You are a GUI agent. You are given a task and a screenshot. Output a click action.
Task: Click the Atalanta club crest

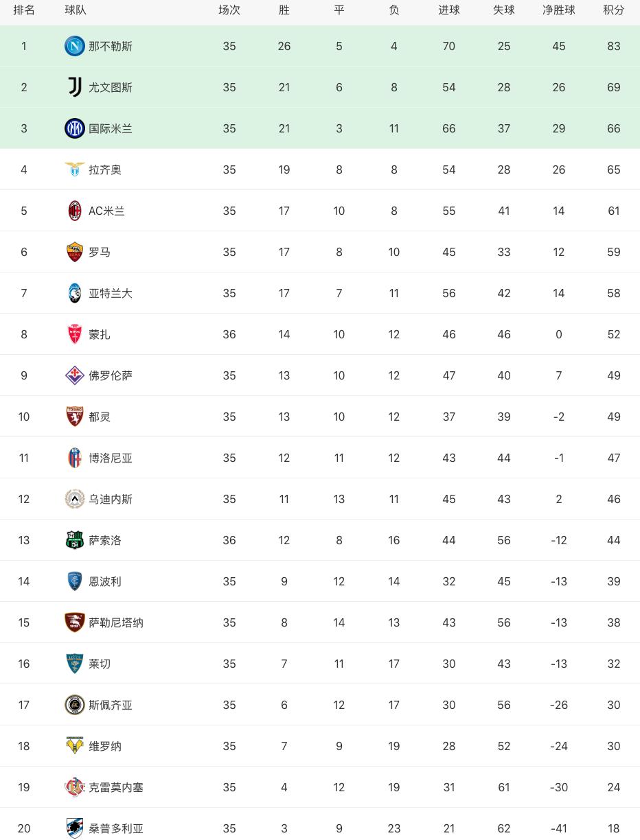[x=74, y=293]
